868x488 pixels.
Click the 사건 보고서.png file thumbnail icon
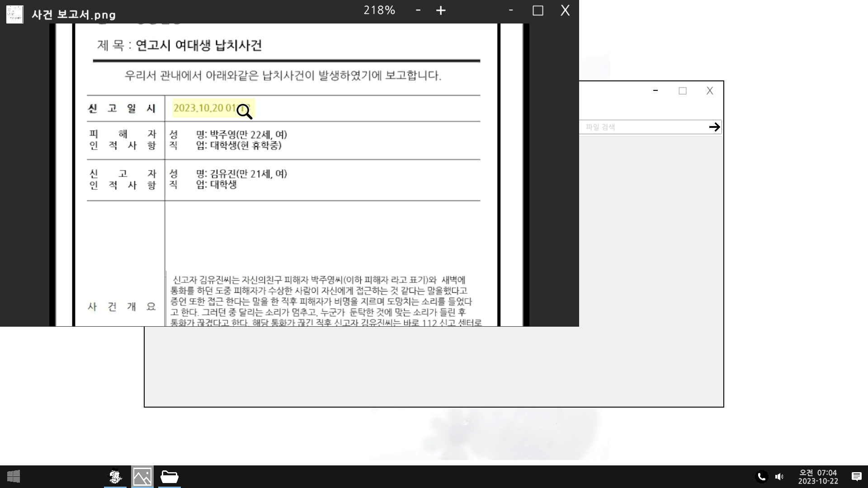coord(14,14)
